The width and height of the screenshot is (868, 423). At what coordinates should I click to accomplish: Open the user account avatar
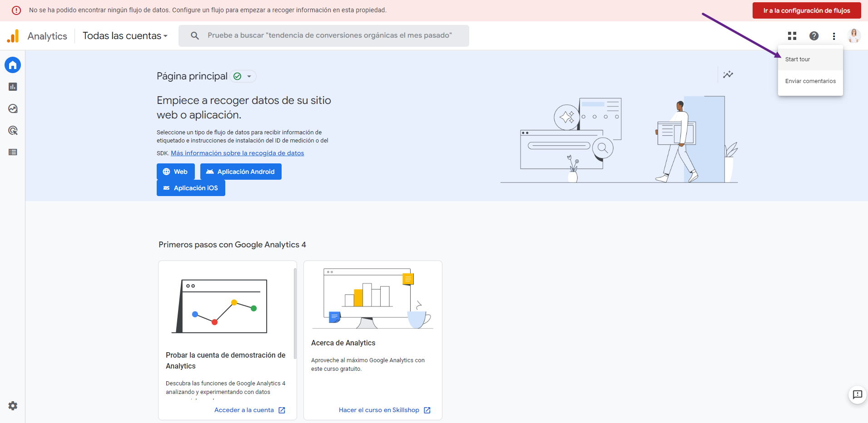coord(854,36)
